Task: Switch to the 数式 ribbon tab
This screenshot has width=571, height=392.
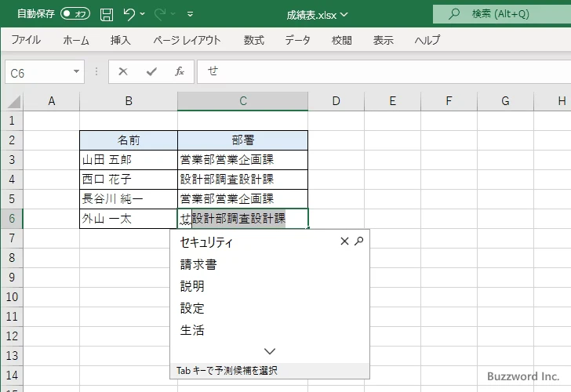Action: point(253,40)
